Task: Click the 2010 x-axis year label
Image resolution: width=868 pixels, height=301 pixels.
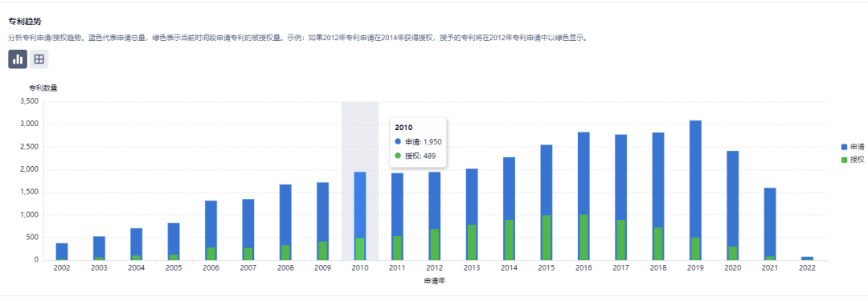Action: point(360,268)
